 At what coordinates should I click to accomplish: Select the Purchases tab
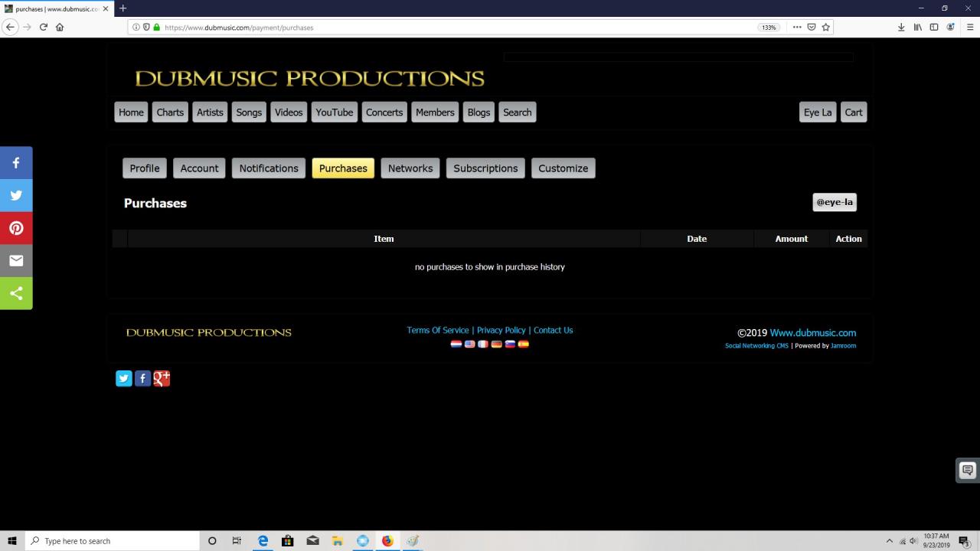tap(343, 168)
